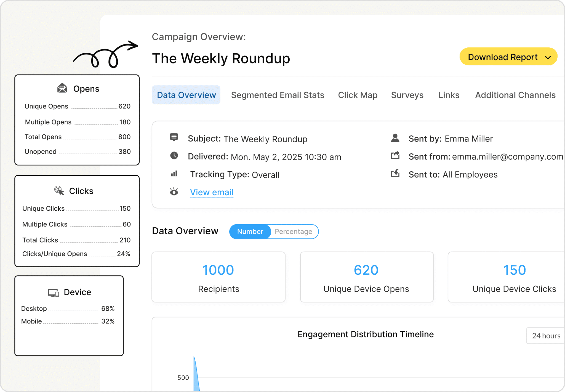Click the cursor Clicks icon
This screenshot has width=565, height=392.
[59, 191]
